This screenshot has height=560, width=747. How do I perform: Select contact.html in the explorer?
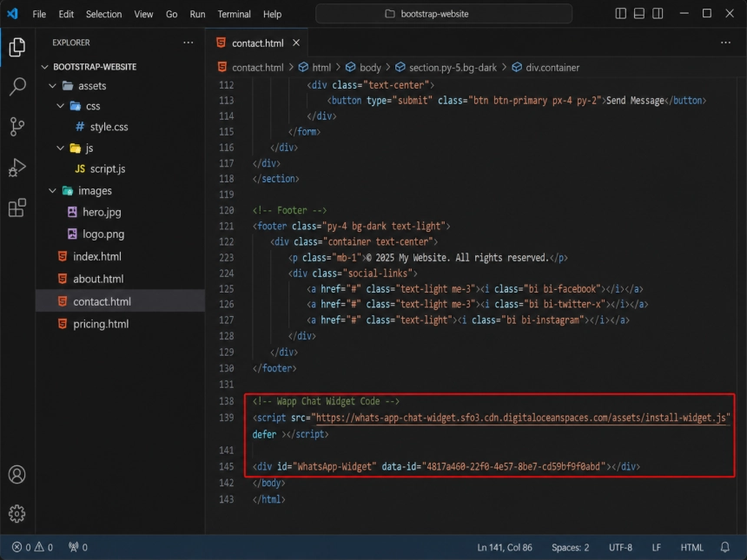pyautogui.click(x=120, y=301)
